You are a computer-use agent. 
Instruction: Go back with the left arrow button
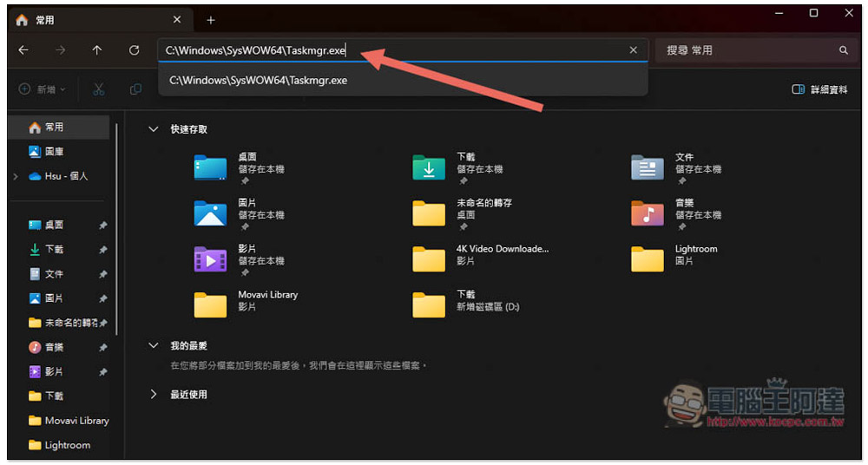point(23,50)
